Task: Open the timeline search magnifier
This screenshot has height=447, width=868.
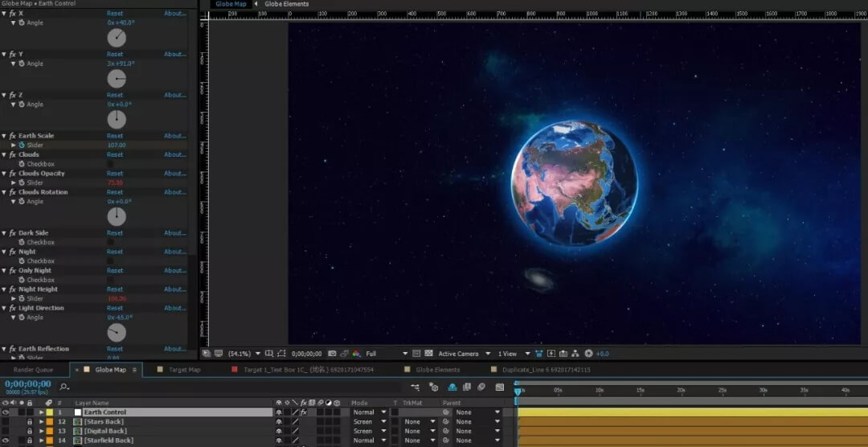Action: pos(64,387)
